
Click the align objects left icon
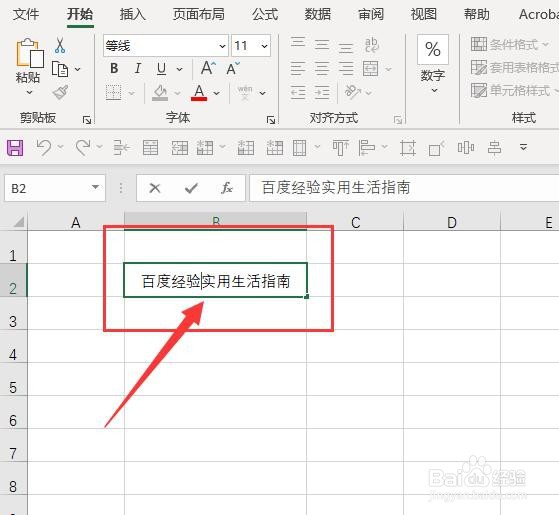(x=367, y=148)
